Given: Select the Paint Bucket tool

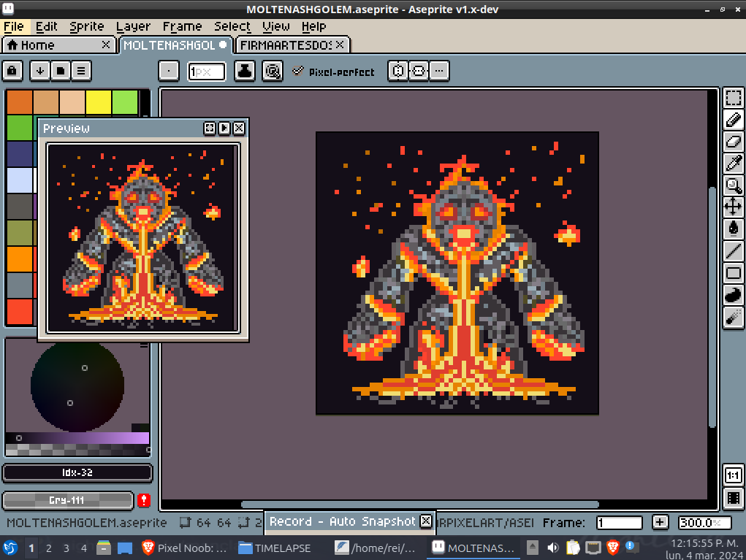Looking at the screenshot, I should click(733, 229).
